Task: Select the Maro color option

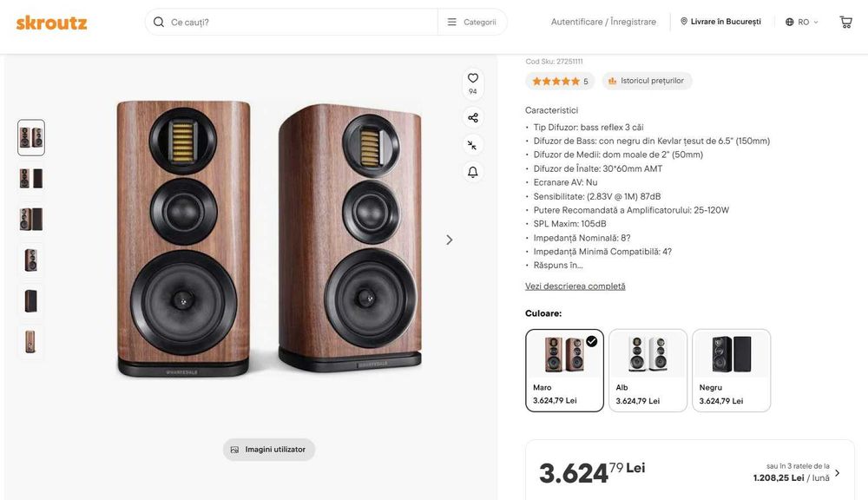Action: coord(564,370)
